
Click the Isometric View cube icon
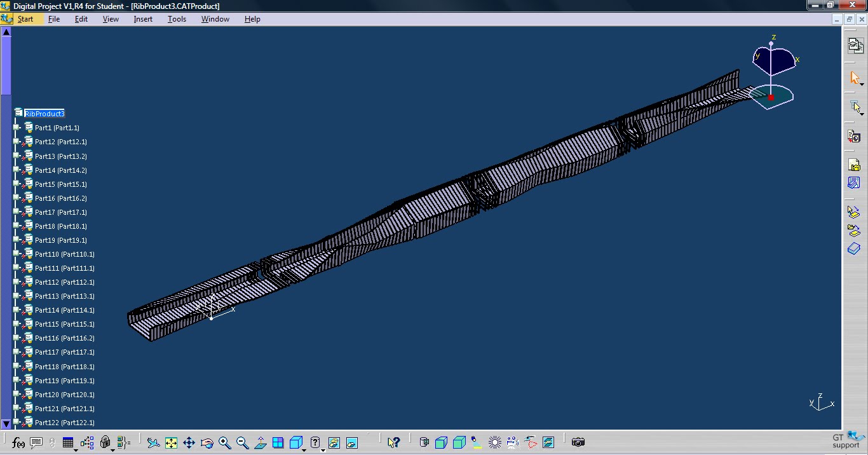[295, 443]
